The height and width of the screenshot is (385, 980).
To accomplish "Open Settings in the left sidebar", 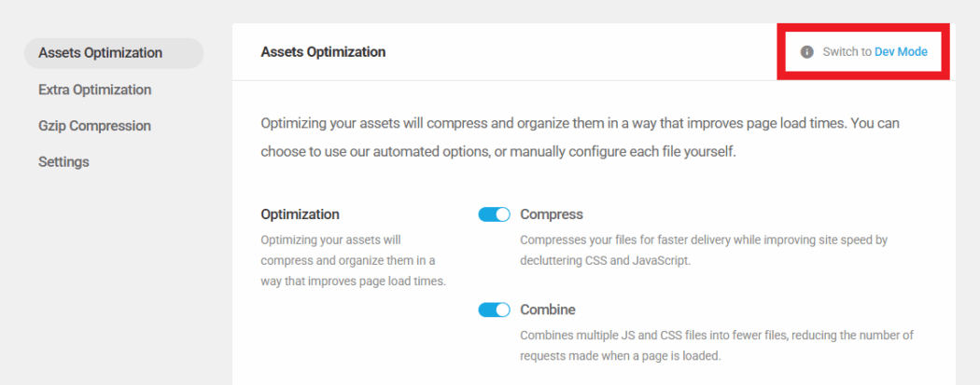I will [x=63, y=162].
